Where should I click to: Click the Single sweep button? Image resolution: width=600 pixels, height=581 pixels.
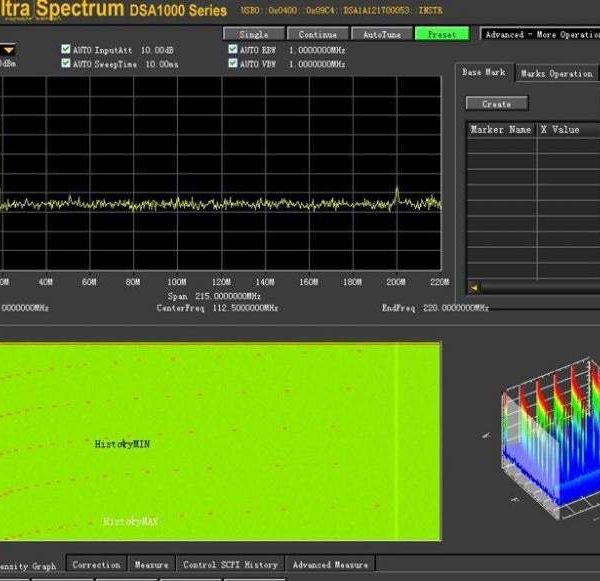pyautogui.click(x=254, y=34)
